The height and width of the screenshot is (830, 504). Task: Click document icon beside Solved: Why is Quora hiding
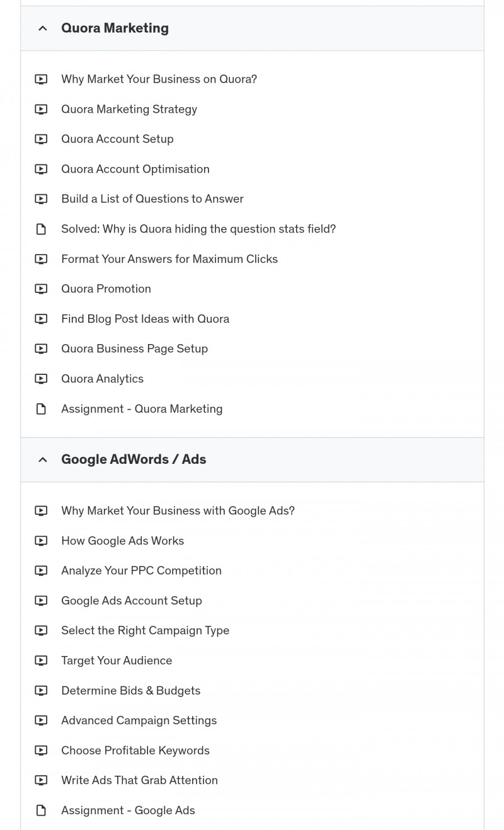(41, 229)
